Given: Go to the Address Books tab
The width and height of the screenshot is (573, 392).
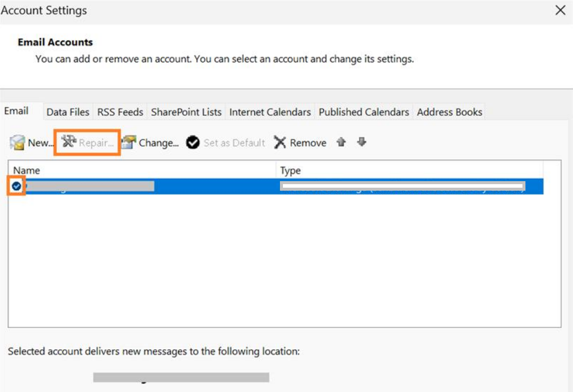Looking at the screenshot, I should (449, 112).
